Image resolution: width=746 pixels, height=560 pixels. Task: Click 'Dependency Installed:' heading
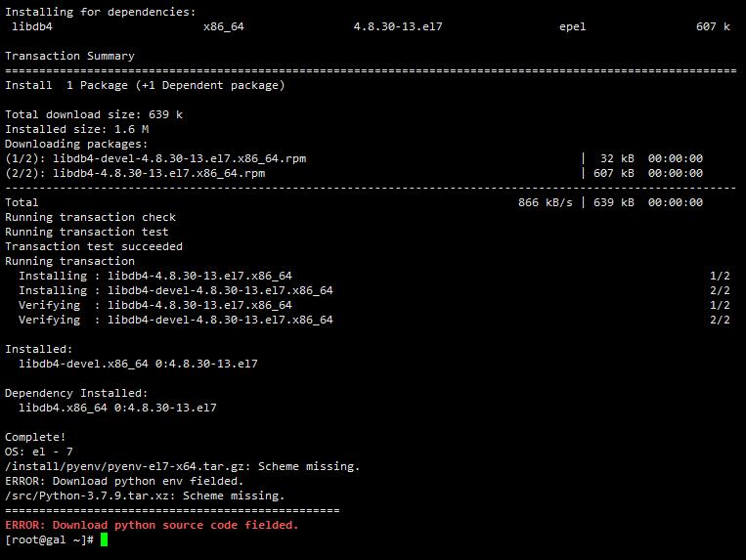tap(76, 393)
